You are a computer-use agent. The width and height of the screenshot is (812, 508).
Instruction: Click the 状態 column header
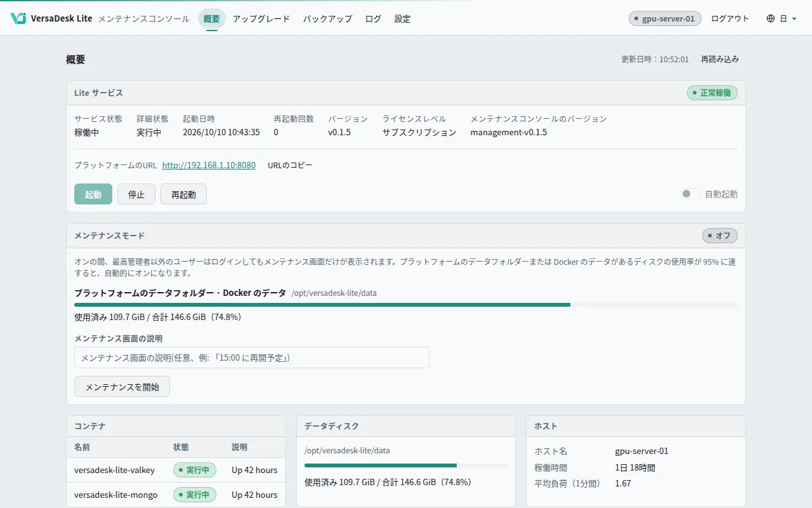click(181, 447)
